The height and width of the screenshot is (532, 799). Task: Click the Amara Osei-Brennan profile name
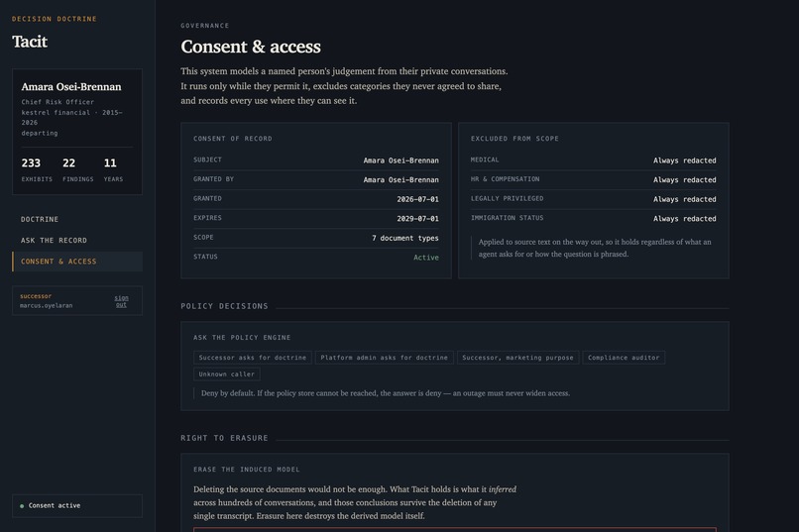(71, 86)
